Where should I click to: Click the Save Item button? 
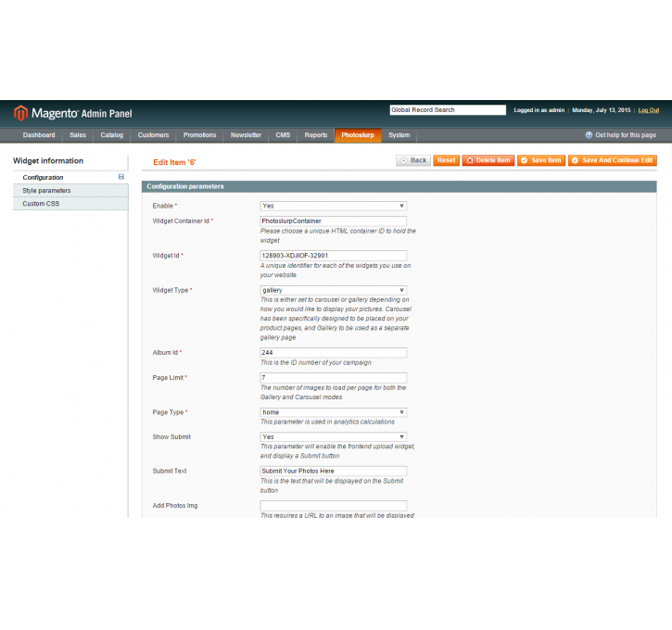pyautogui.click(x=541, y=160)
